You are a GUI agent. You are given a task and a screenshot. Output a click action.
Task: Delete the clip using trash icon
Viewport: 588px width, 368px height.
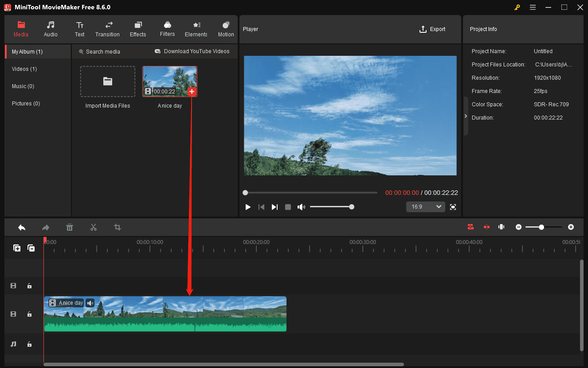(70, 227)
